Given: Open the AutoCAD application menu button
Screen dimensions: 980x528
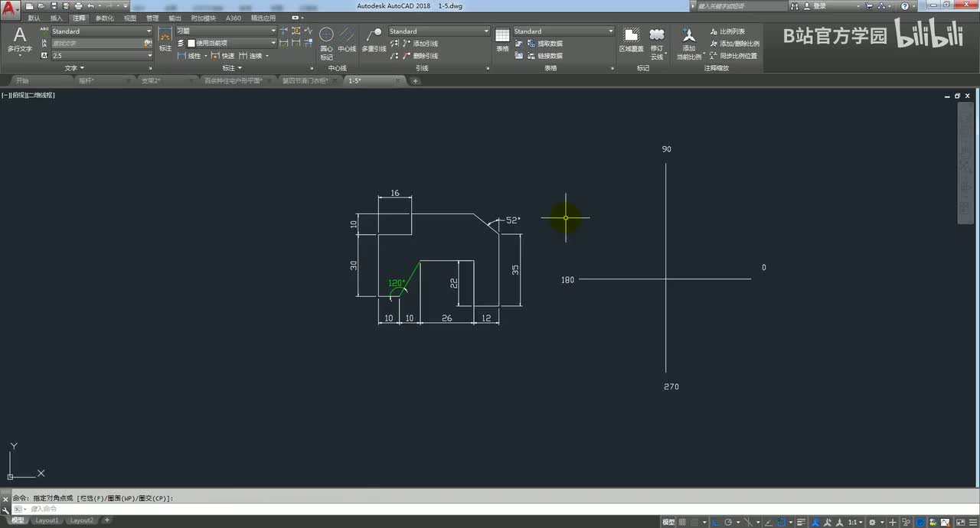Looking at the screenshot, I should (x=10, y=10).
